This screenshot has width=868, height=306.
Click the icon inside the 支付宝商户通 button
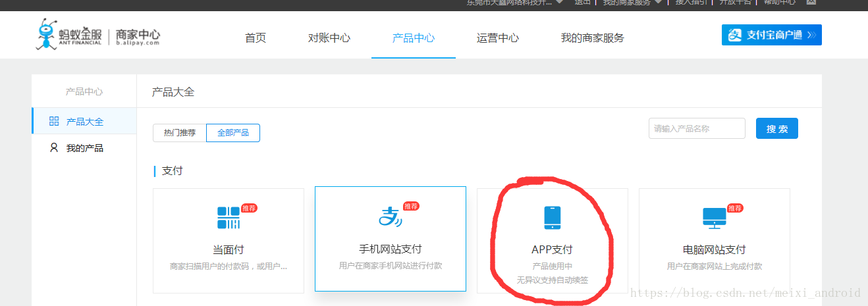pyautogui.click(x=734, y=35)
